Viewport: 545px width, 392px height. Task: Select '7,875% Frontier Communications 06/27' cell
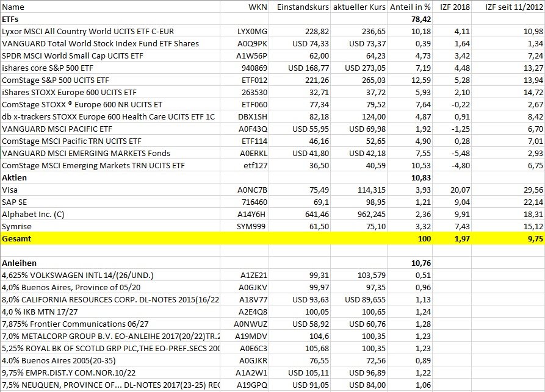pyautogui.click(x=110, y=324)
